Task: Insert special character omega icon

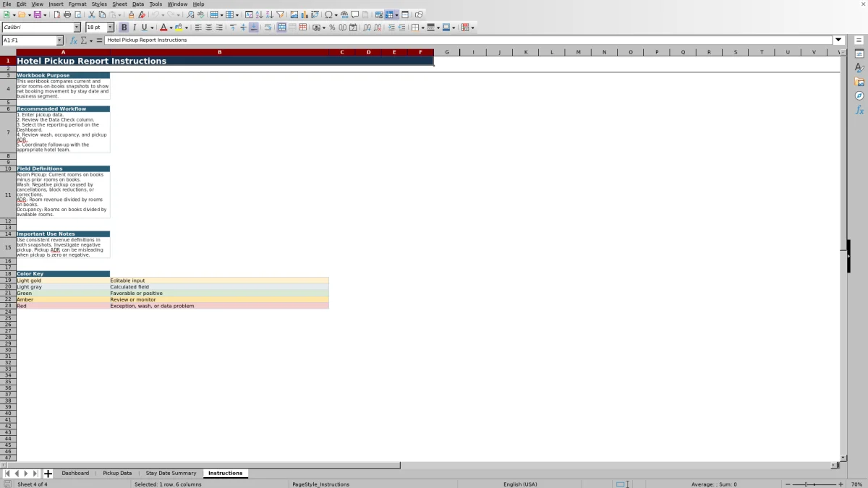Action: 328,14
